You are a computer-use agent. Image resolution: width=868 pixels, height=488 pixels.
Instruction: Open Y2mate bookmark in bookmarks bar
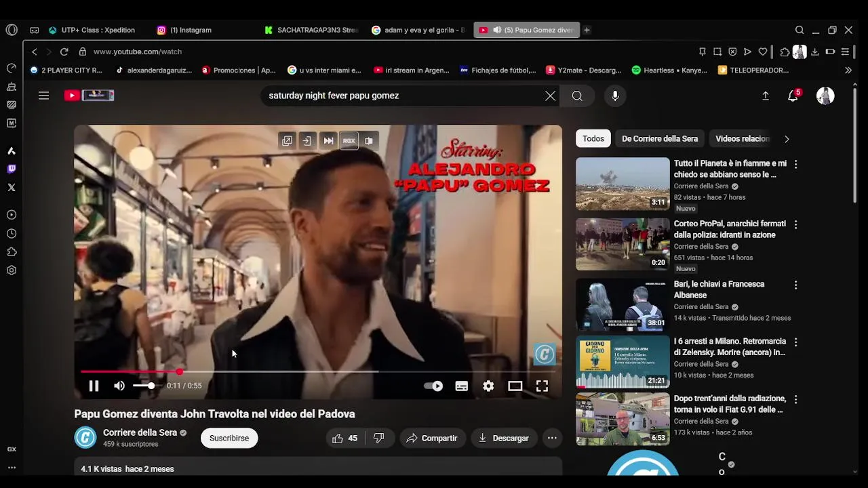584,70
